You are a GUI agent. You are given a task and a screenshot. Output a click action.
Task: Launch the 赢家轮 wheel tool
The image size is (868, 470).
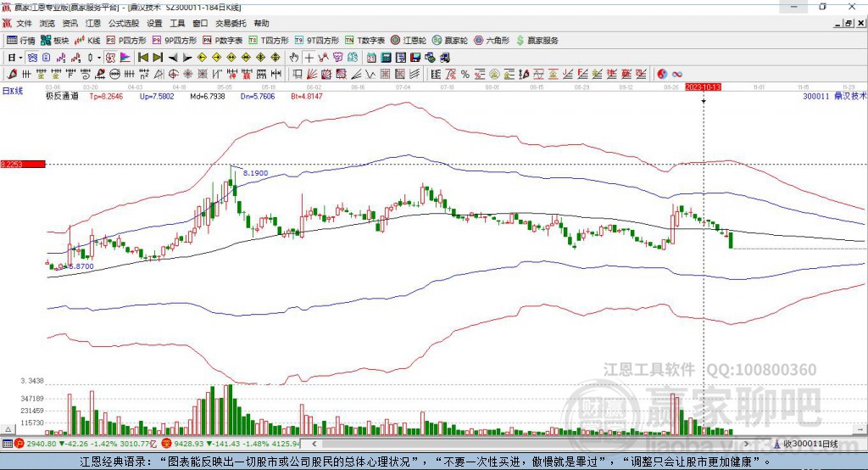(x=450, y=41)
